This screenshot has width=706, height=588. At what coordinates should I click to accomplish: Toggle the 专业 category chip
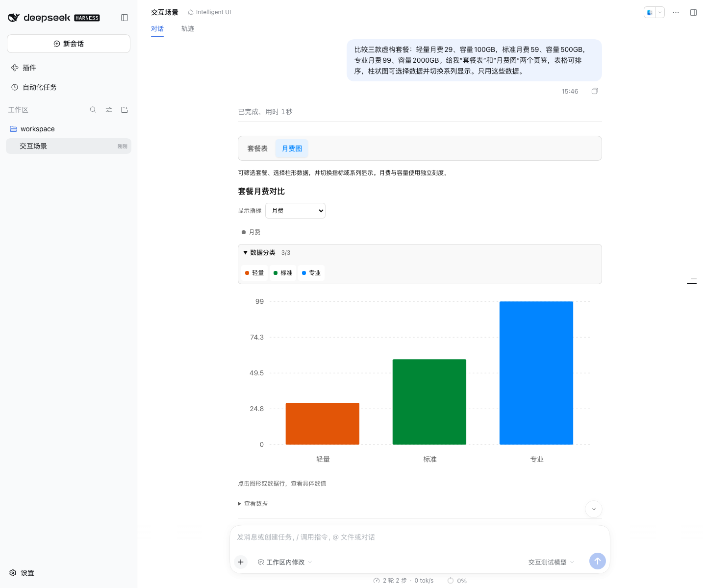pos(311,273)
